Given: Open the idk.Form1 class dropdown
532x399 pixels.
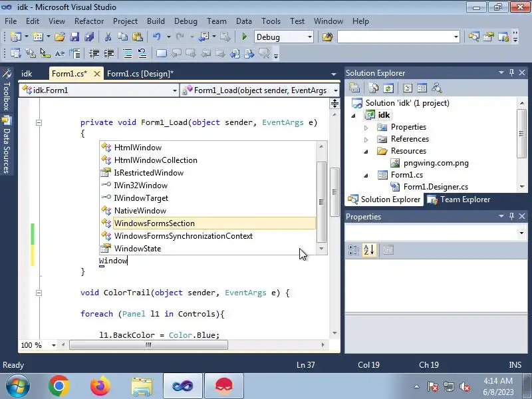Looking at the screenshot, I should click(174, 90).
